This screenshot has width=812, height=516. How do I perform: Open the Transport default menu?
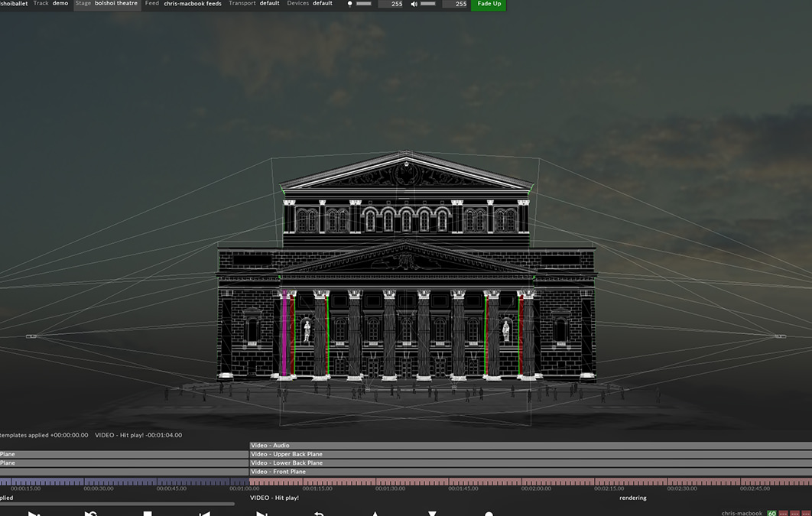pos(255,4)
